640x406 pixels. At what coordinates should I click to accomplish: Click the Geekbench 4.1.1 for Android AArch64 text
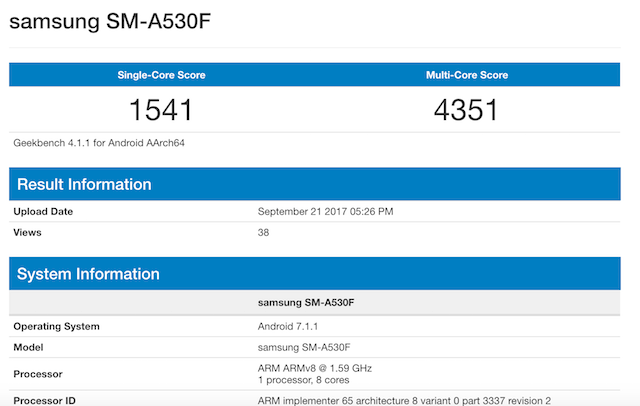99,143
